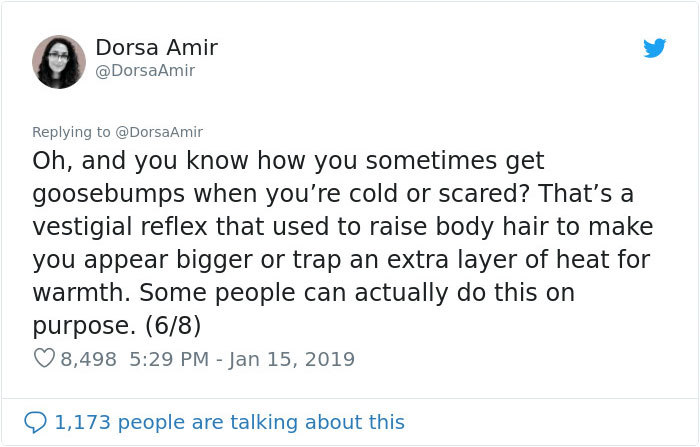Open '1,173 people are talking about this'
700x447 pixels.
point(229,423)
